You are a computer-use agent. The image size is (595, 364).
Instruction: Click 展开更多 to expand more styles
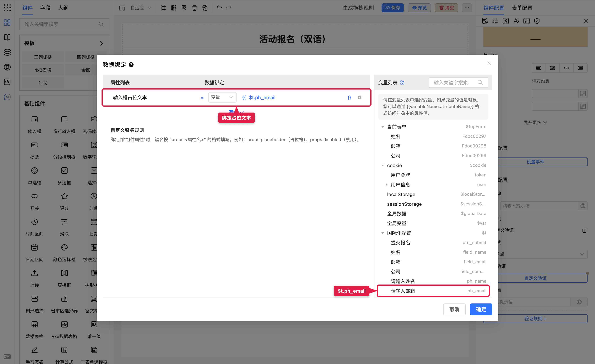(535, 123)
